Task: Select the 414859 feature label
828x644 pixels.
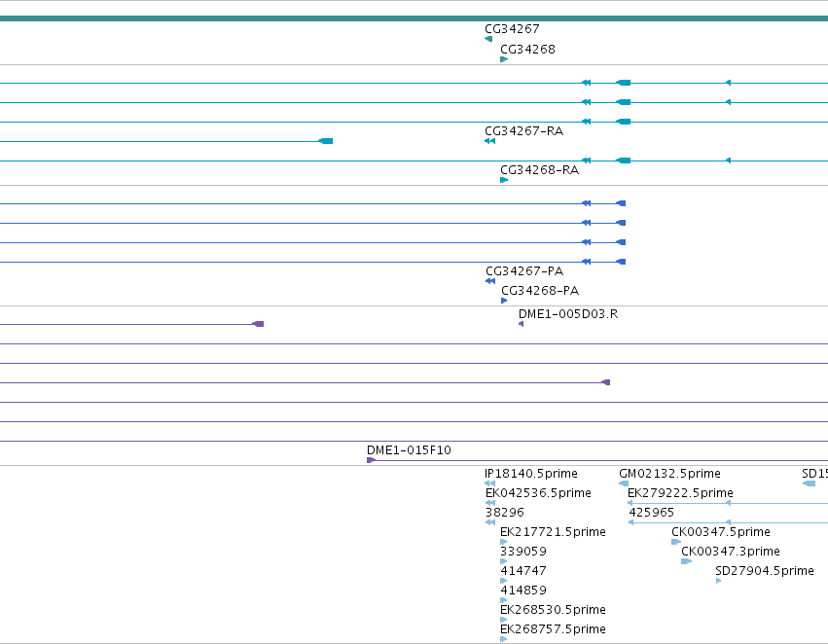Action: point(523,590)
